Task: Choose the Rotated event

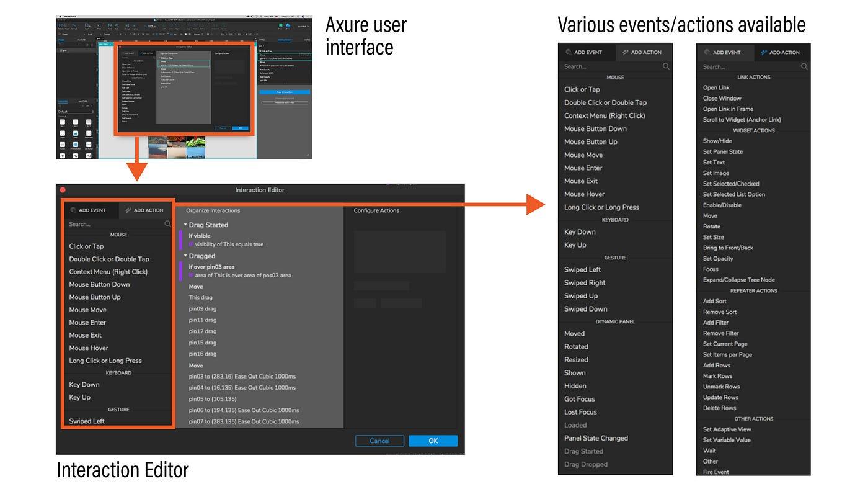Action: 576,347
